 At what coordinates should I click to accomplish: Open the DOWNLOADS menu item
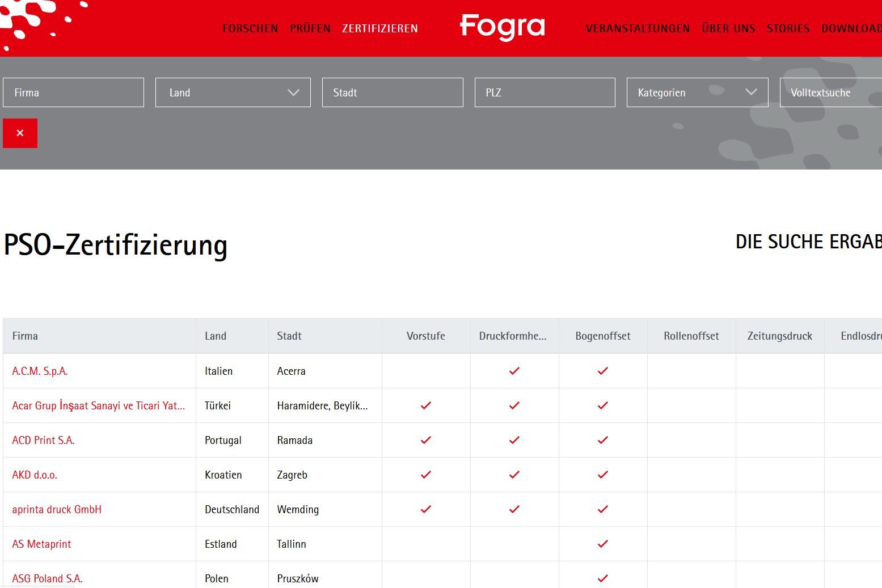click(851, 28)
